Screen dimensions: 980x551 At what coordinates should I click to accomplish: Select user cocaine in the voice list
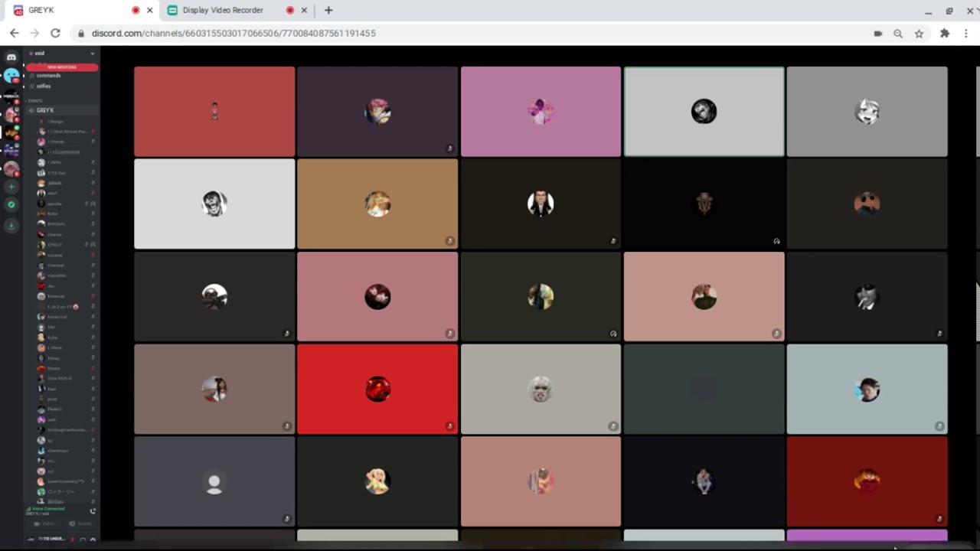pos(64,255)
